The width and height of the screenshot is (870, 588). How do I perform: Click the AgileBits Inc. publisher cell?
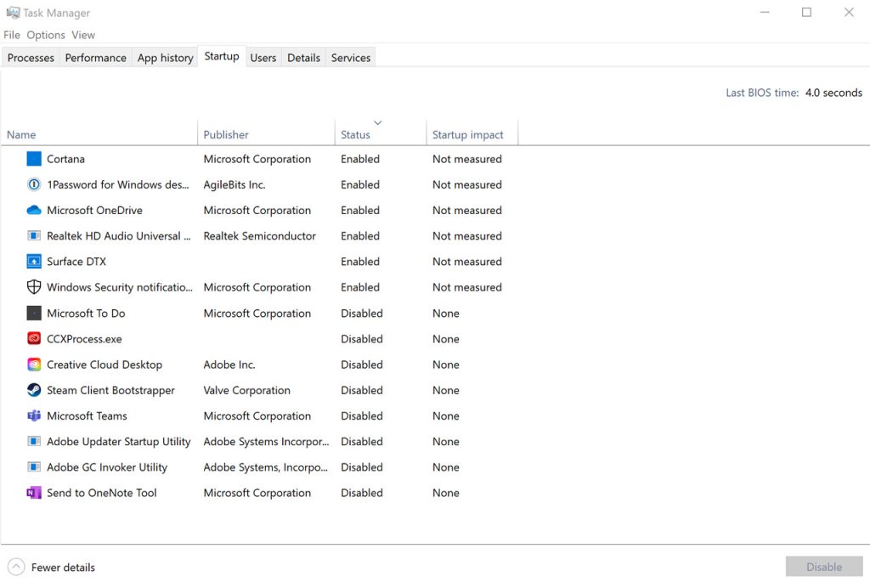234,184
